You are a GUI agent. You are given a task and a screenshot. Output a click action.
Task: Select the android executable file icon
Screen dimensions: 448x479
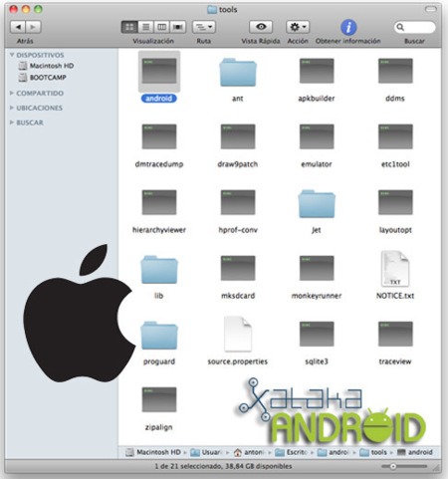159,71
